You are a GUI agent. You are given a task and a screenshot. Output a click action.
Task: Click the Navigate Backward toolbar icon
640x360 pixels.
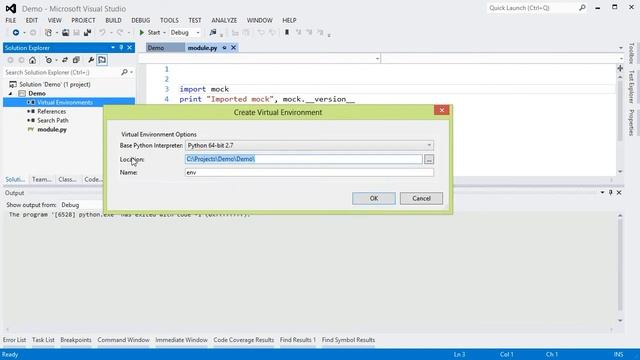[16, 32]
